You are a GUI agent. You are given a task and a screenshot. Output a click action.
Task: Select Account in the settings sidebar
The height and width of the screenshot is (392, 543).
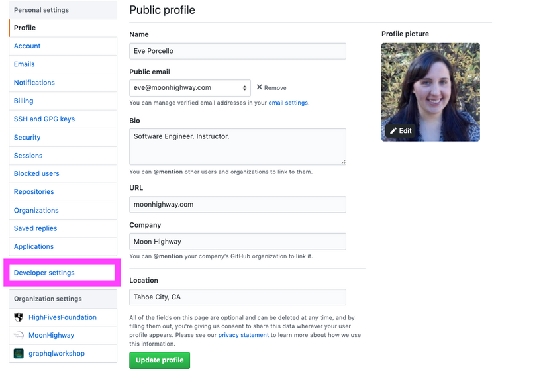(27, 46)
